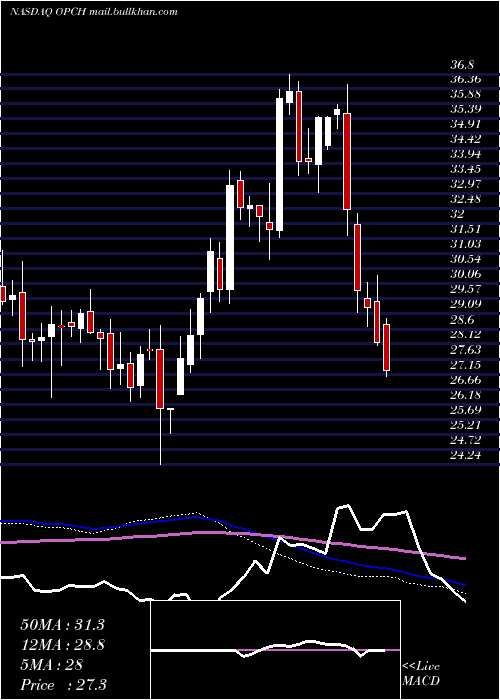
Task: Click the 36.8 price axis label
Action: click(x=462, y=65)
